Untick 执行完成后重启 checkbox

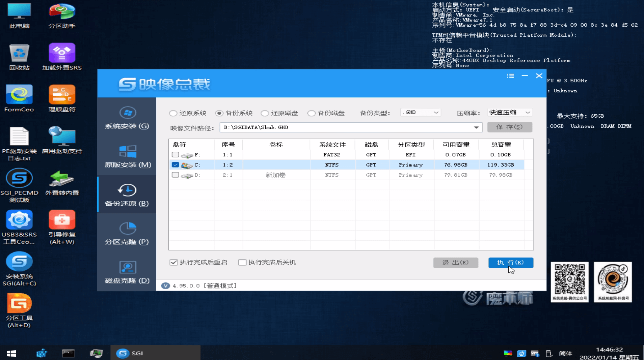coord(173,263)
